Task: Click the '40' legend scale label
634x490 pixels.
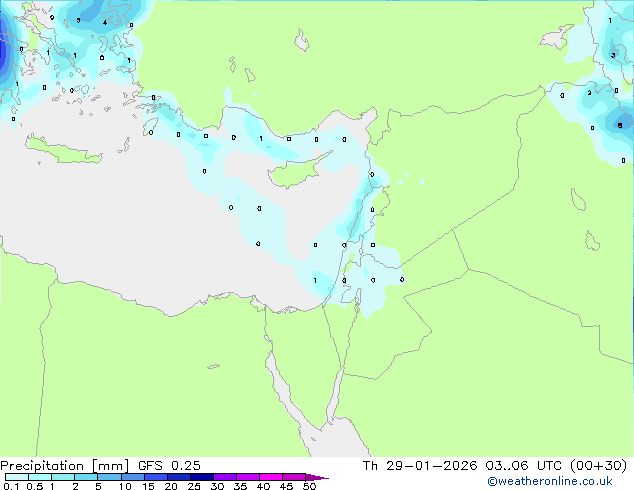Action: click(x=263, y=486)
